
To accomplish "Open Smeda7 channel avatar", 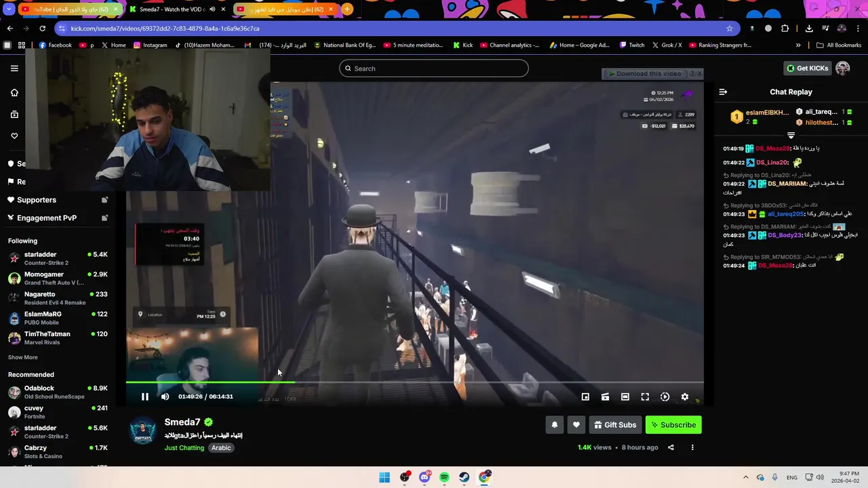I will [x=143, y=430].
